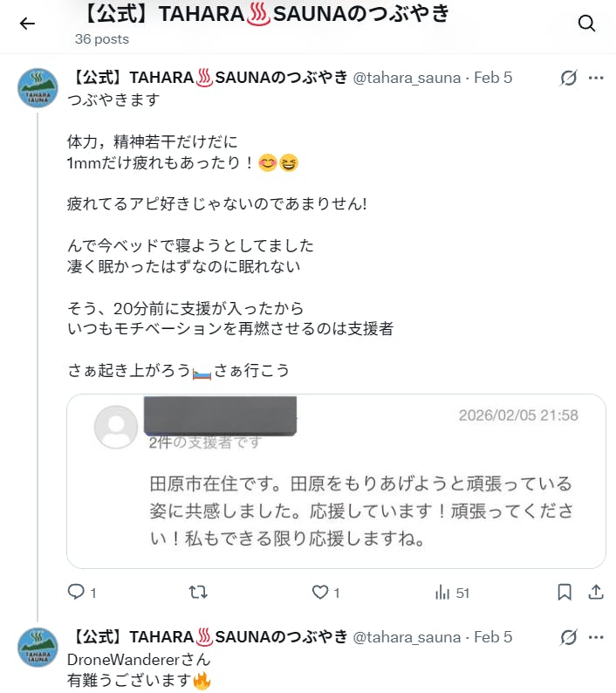Open more options on first post
This screenshot has height=693, width=616.
[x=596, y=78]
